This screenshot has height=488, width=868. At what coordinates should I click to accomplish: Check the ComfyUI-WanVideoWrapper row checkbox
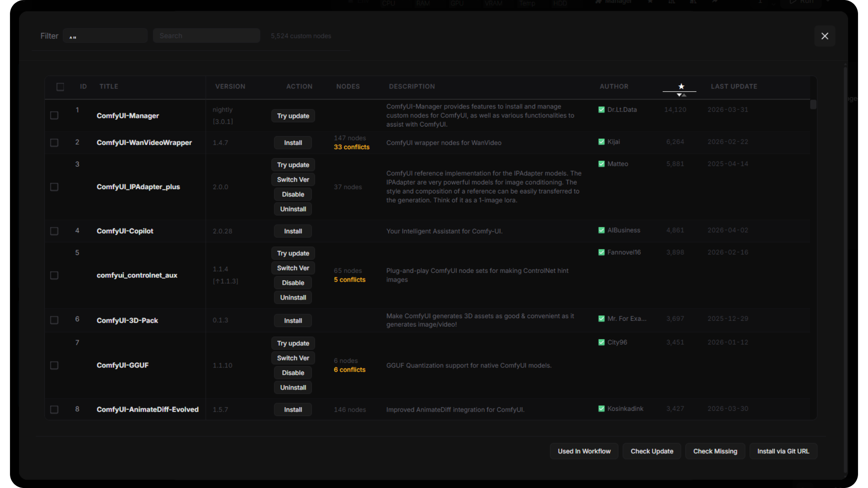click(54, 143)
